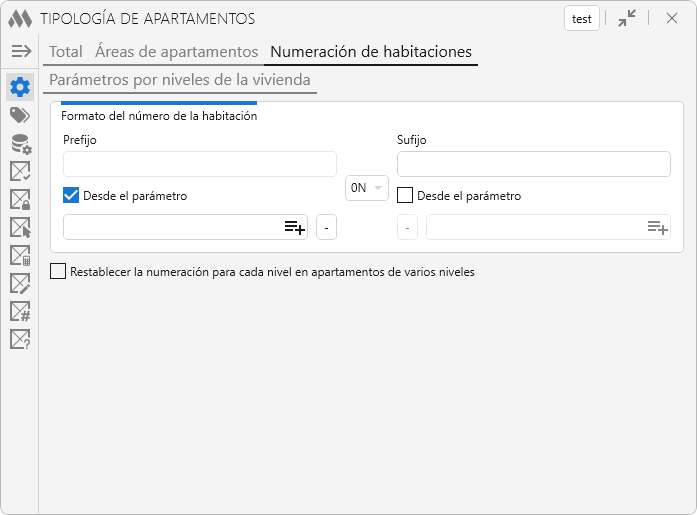
Task: Open the "0N" number format dropdown
Action: coord(366,187)
